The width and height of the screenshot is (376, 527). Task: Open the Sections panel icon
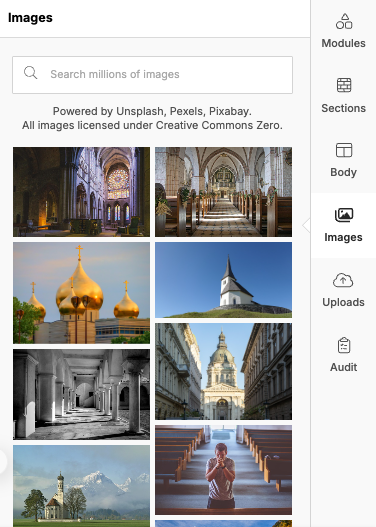(x=344, y=85)
